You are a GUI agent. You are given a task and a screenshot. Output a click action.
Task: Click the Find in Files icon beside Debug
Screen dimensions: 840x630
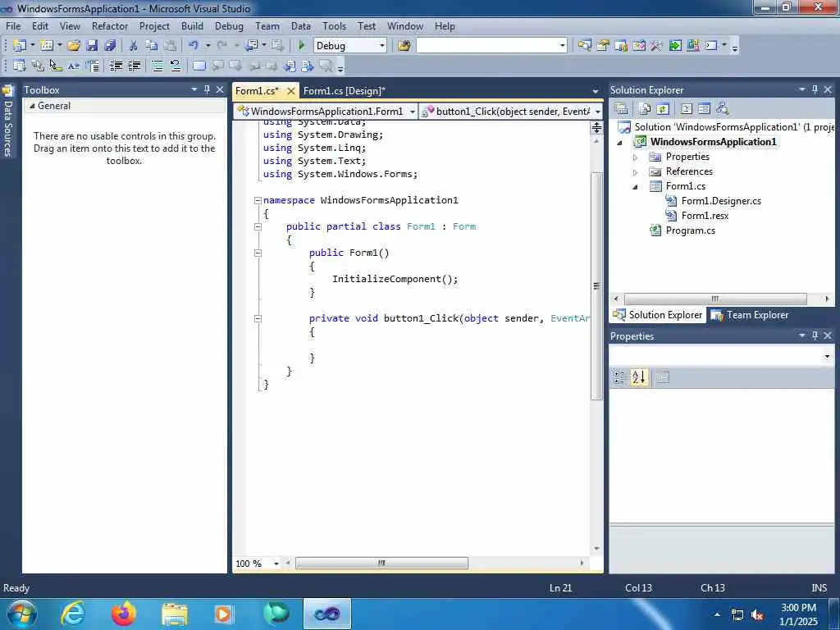404,46
